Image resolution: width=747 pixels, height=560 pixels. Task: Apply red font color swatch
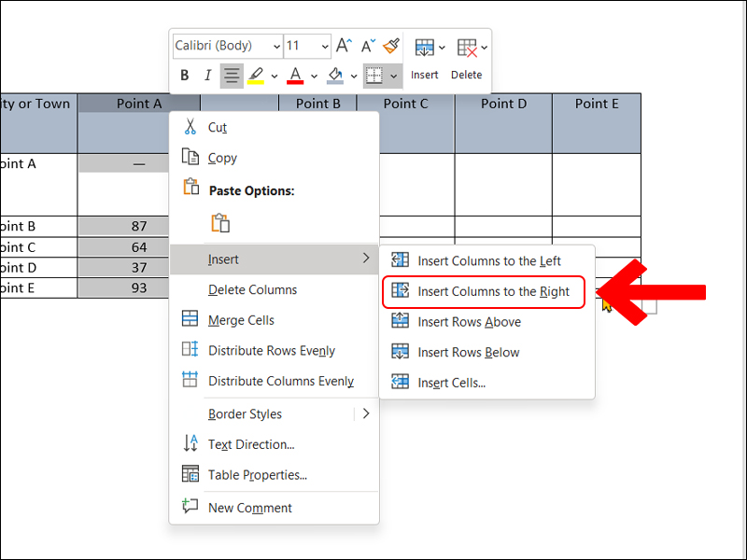coord(295,76)
